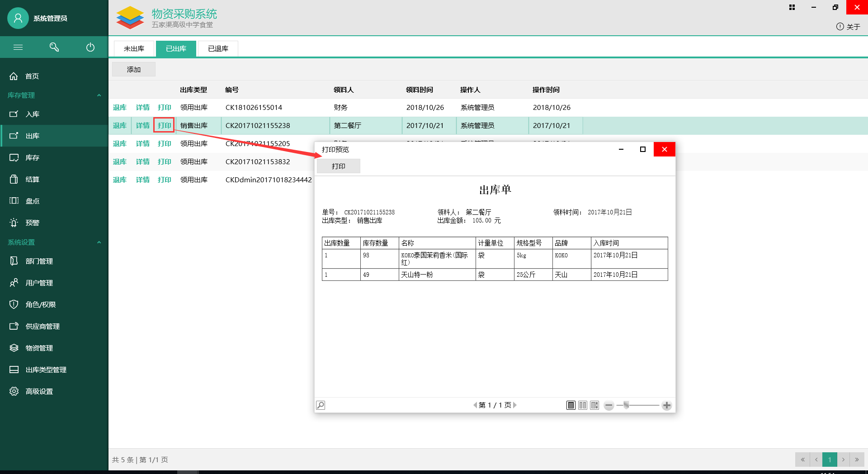Switch to the 未出库 tab

point(134,48)
